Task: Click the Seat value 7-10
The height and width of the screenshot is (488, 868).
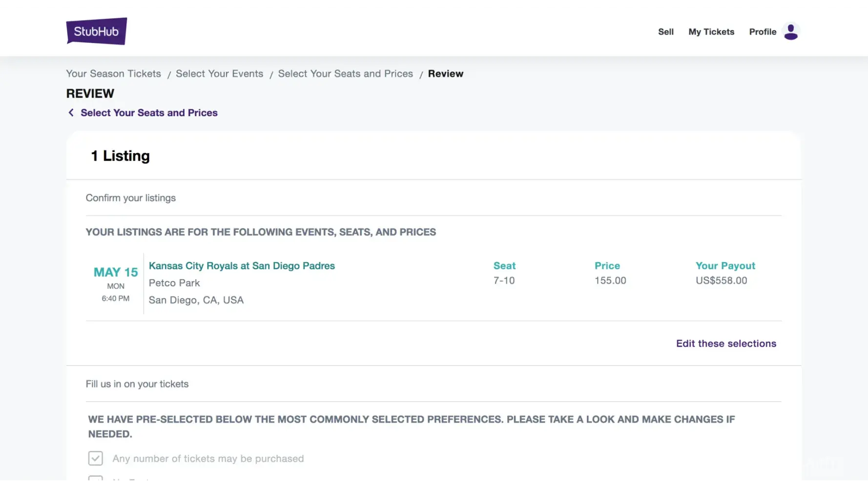Action: click(504, 281)
